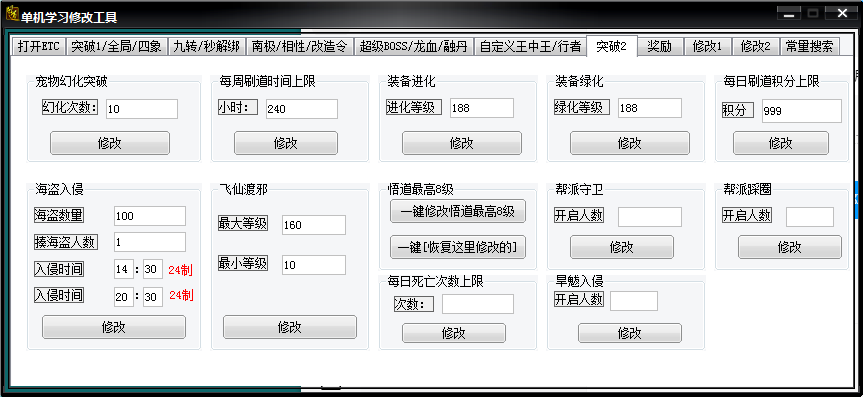Image resolution: width=863 pixels, height=397 pixels.
Task: Switch to the 奖励 tab
Action: point(660,46)
